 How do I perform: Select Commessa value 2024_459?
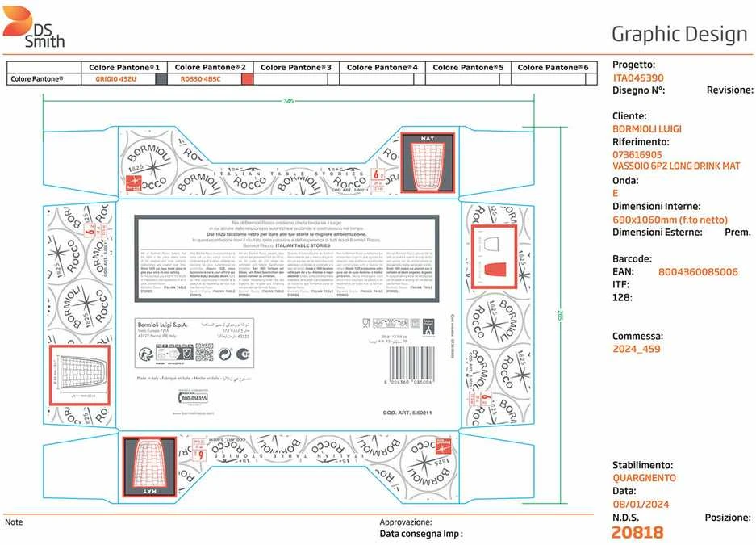point(636,349)
